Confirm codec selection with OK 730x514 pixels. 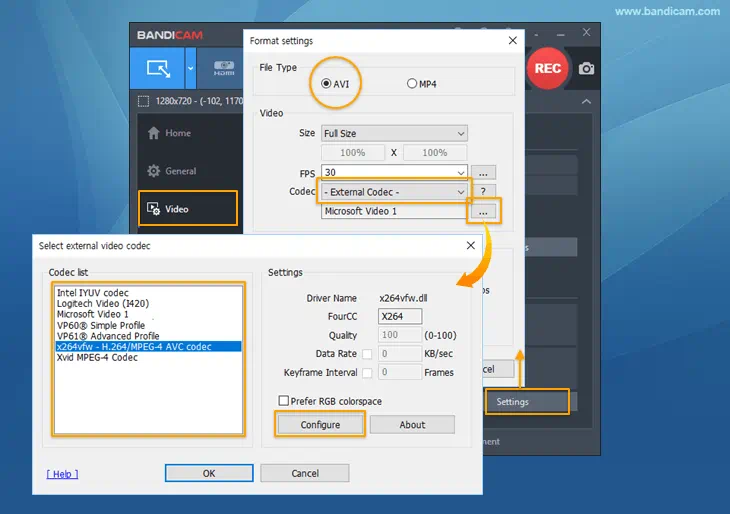coord(209,473)
